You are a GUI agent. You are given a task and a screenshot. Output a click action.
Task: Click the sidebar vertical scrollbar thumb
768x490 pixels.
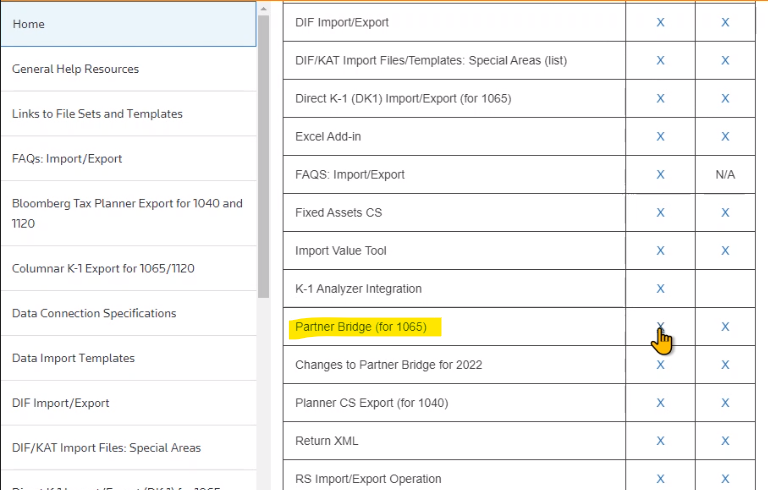click(264, 157)
